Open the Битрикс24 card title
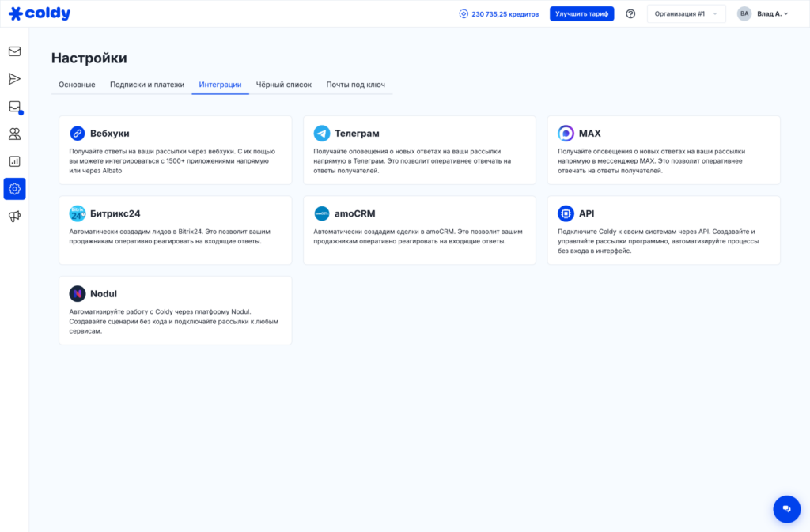This screenshot has width=810, height=532. pyautogui.click(x=115, y=213)
